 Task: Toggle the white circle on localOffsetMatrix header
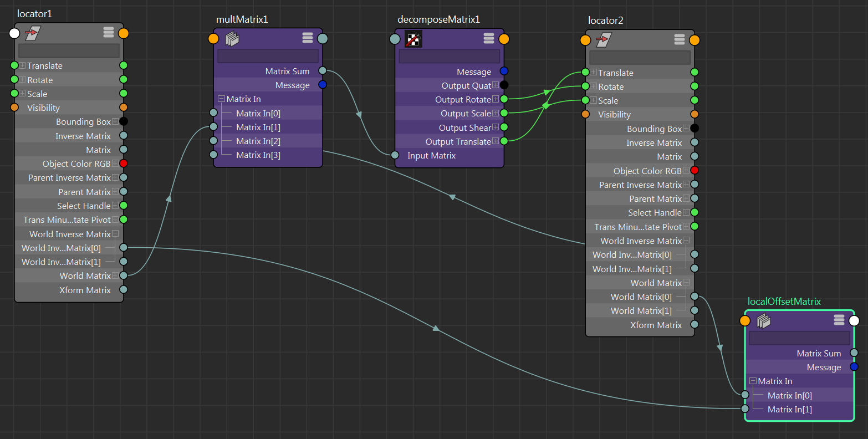(x=853, y=320)
